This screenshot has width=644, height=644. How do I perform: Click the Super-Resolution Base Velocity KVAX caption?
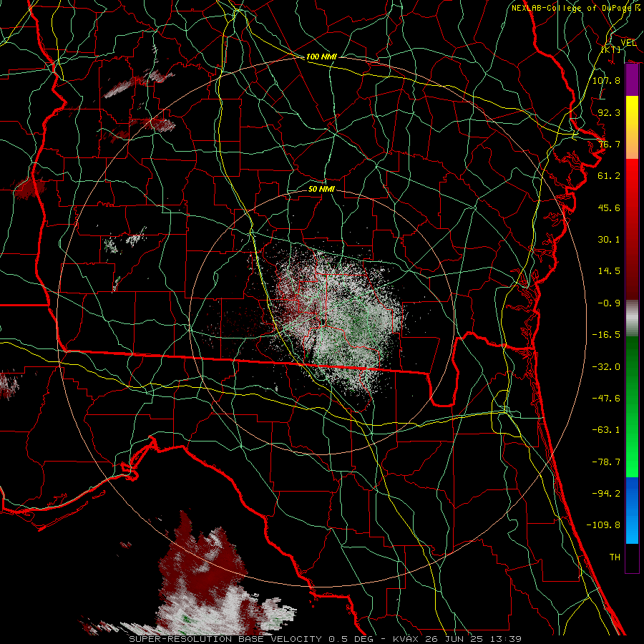(326, 639)
